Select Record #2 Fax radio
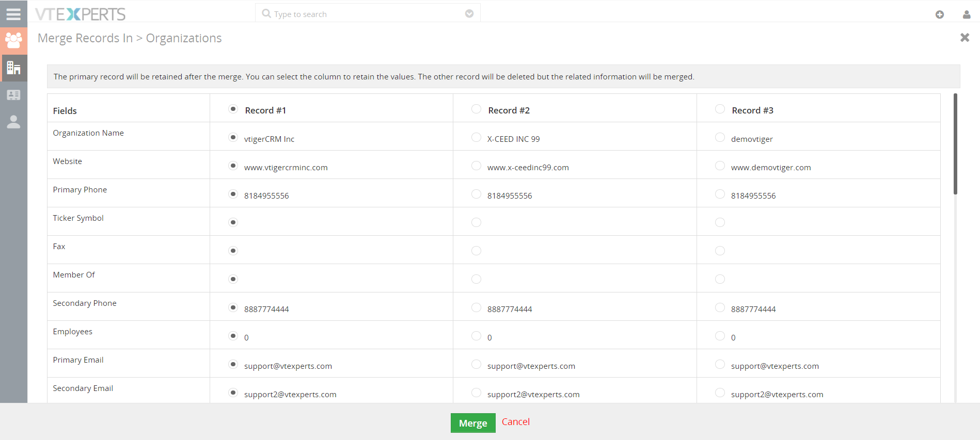This screenshot has width=980, height=440. point(477,251)
